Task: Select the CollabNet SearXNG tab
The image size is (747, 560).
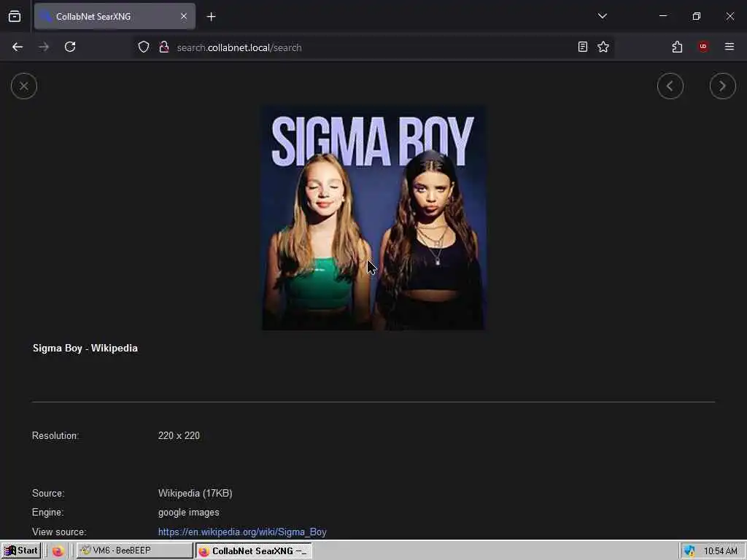Action: click(115, 17)
